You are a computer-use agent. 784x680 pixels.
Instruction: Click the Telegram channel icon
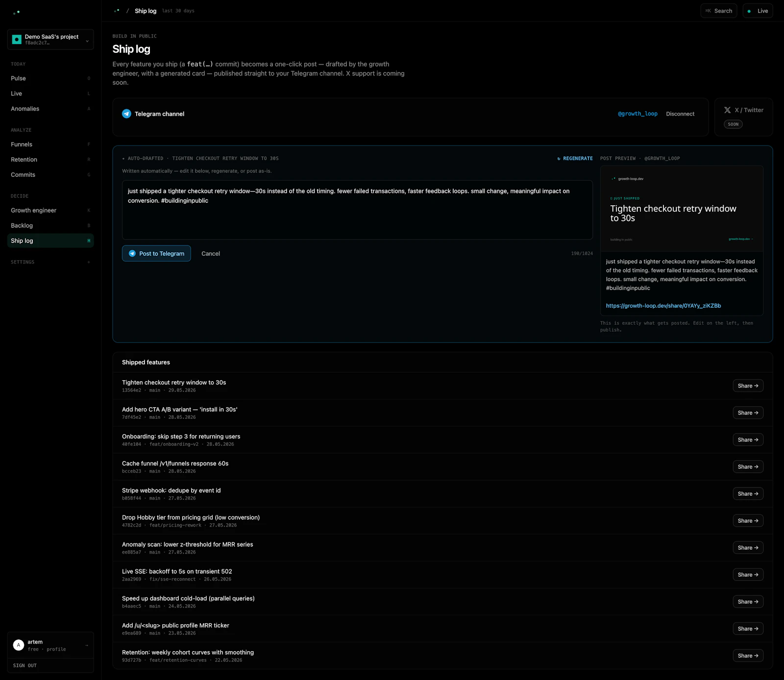pyautogui.click(x=126, y=114)
